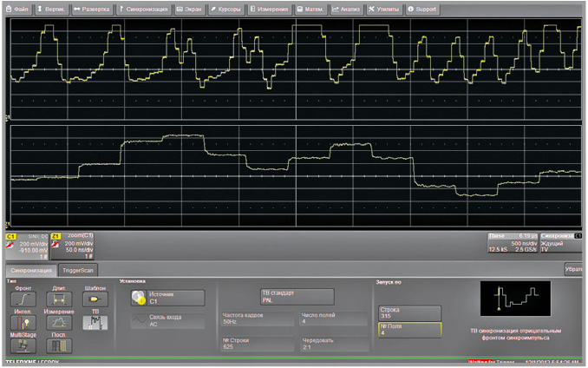Choose the Шаблон (pattern) trigger icon
This screenshot has width=588, height=368.
tap(94, 299)
